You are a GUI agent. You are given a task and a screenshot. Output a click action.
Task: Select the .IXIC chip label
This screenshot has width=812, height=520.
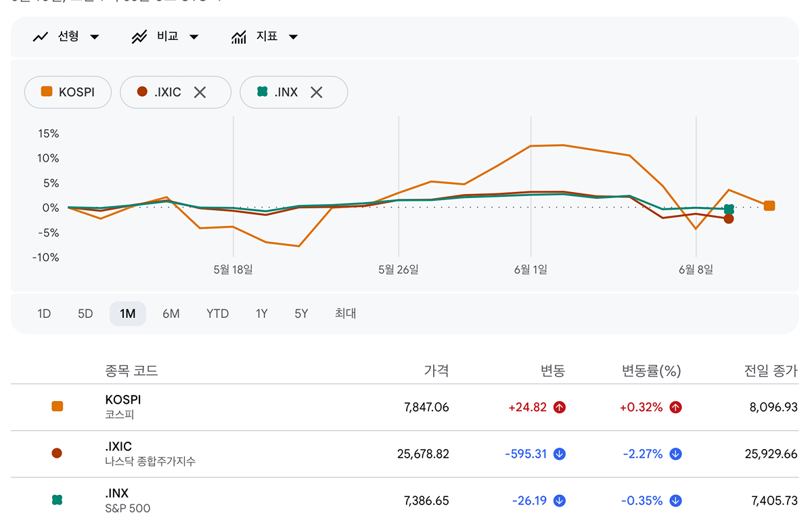coord(168,92)
